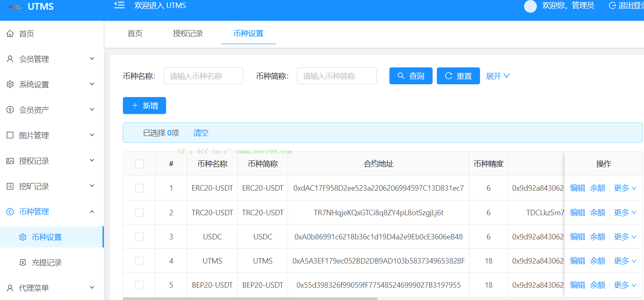Image resolution: width=644 pixels, height=300 pixels.
Task: Click the gear icon beside 系统设置
Action: coord(10,84)
